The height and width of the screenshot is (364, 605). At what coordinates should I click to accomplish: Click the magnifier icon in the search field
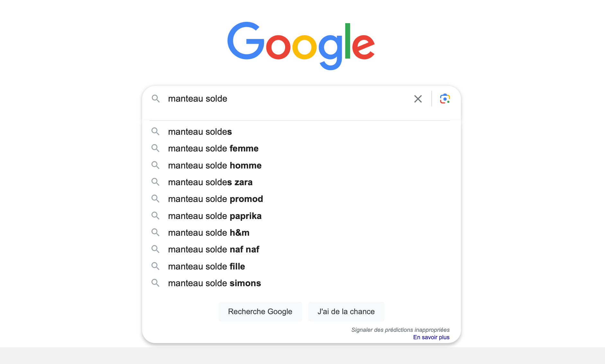coord(156,99)
